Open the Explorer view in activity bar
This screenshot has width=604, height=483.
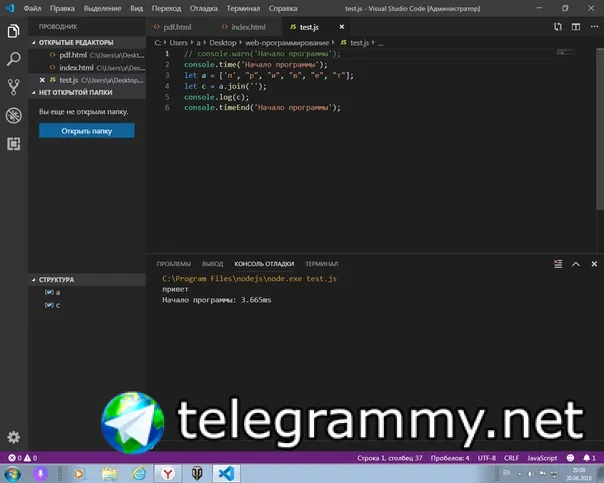tap(13, 31)
